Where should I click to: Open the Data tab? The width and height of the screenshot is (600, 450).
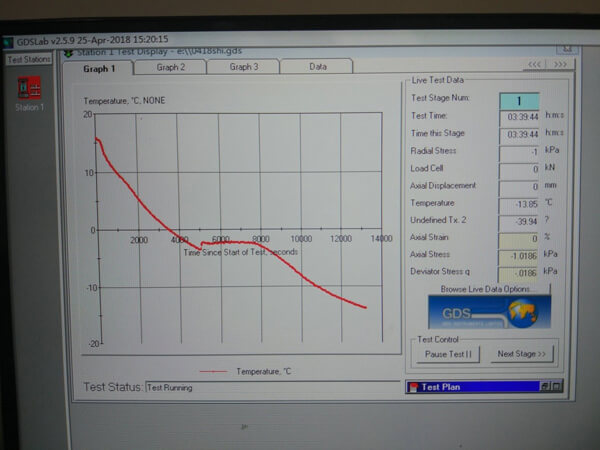[317, 67]
